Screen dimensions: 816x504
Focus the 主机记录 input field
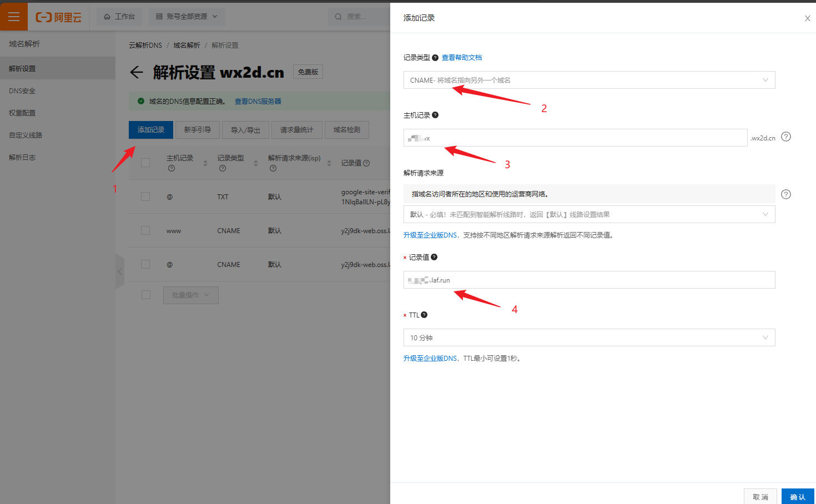(575, 138)
